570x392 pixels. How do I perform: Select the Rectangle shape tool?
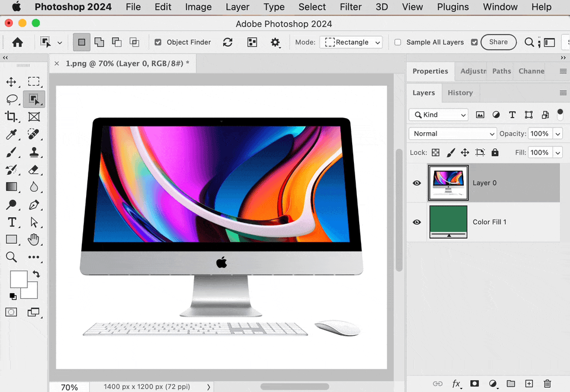coord(11,239)
